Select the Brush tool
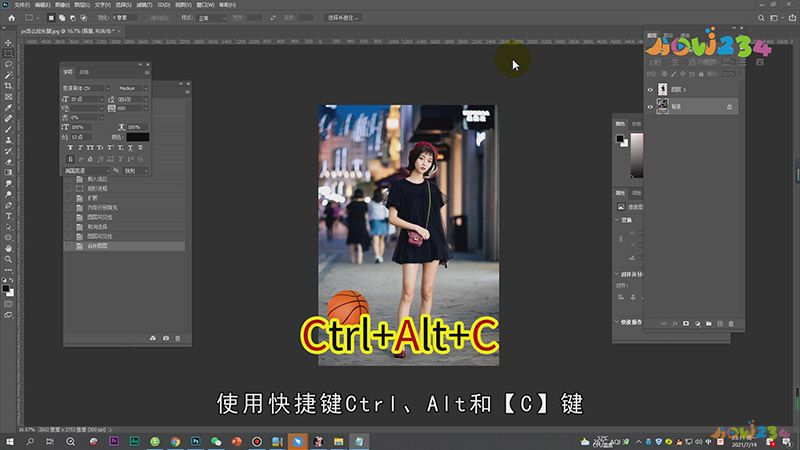The height and width of the screenshot is (450, 800). point(8,129)
